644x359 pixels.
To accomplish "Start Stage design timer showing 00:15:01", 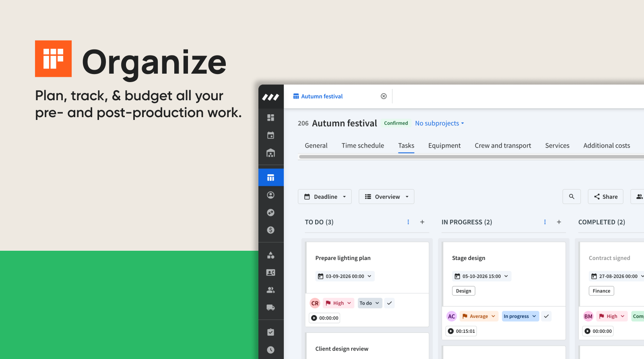I will (x=451, y=331).
